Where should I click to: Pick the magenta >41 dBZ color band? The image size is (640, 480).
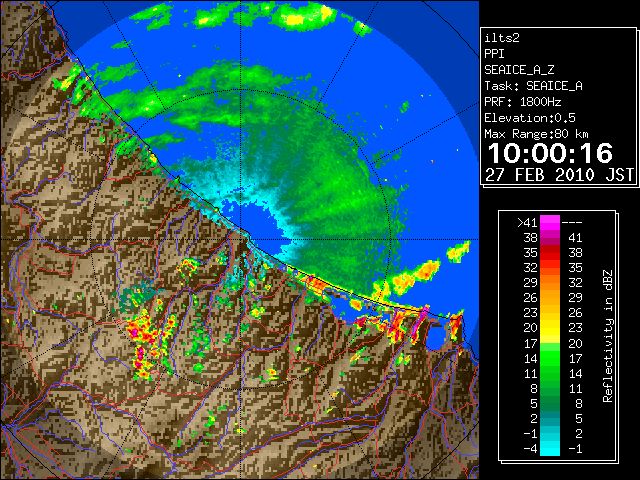(x=550, y=223)
